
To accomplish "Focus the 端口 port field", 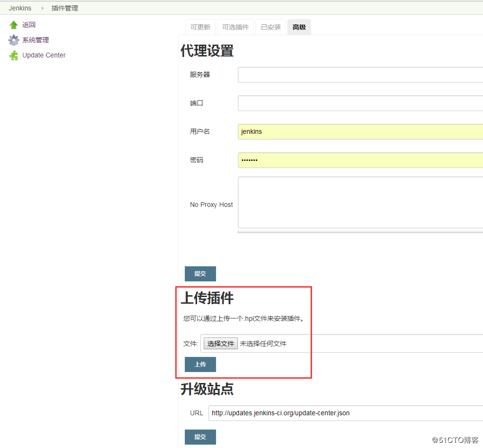I will click(x=360, y=103).
